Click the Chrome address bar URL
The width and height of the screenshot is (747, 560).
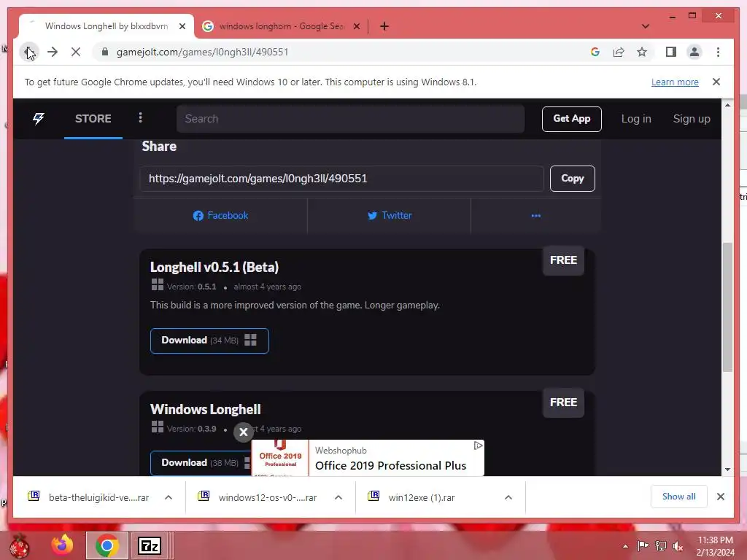[203, 52]
